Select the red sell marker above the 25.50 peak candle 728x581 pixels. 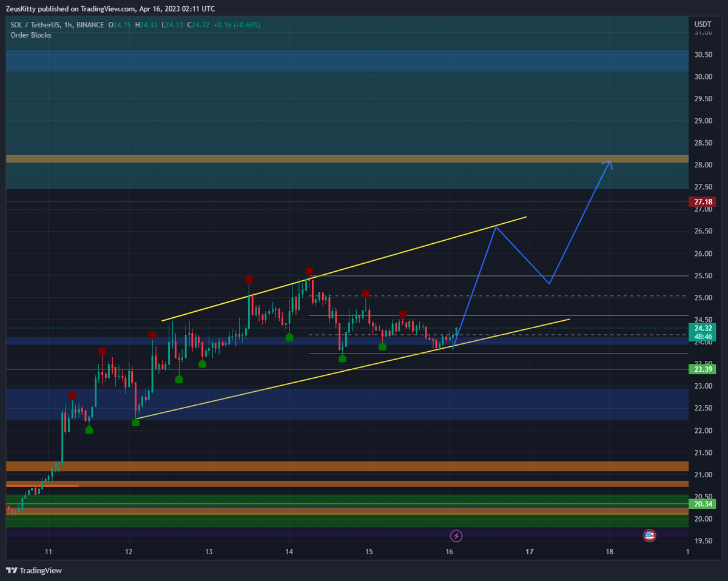309,271
